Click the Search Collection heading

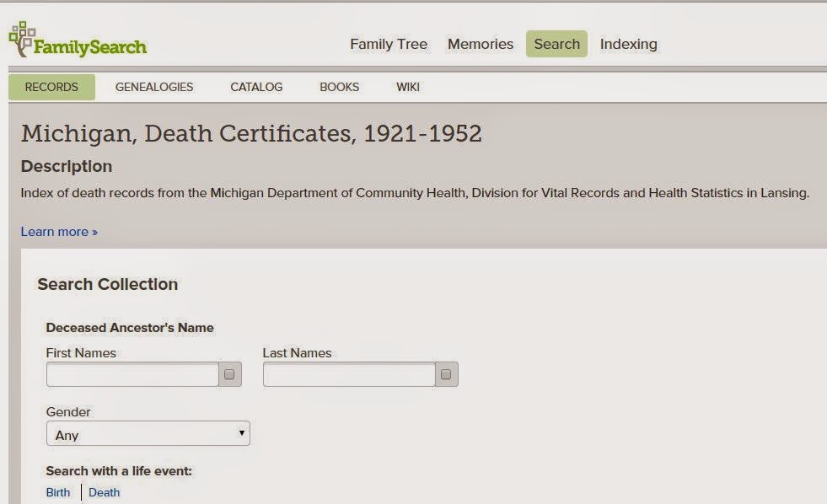pyautogui.click(x=108, y=284)
